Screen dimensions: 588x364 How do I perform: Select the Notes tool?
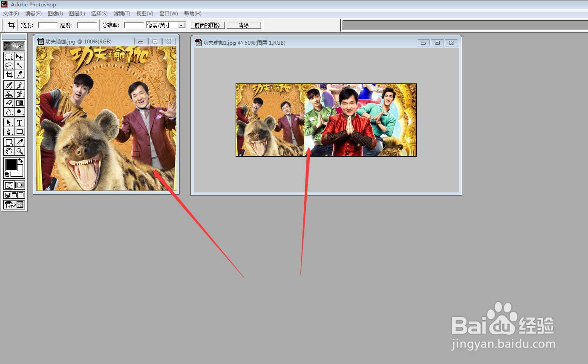(9, 142)
